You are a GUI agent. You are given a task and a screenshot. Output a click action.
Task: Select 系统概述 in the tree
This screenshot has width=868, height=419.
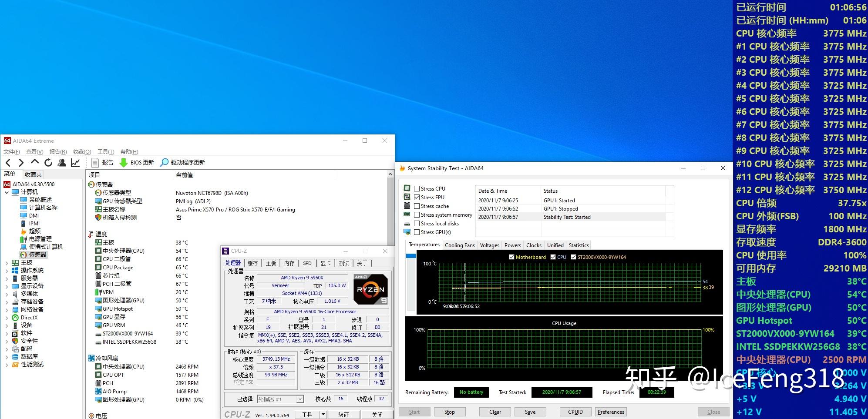40,200
